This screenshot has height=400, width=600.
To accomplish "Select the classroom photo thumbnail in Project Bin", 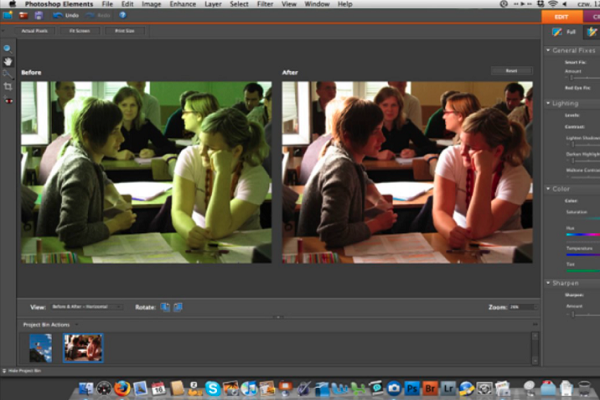I will coord(83,348).
